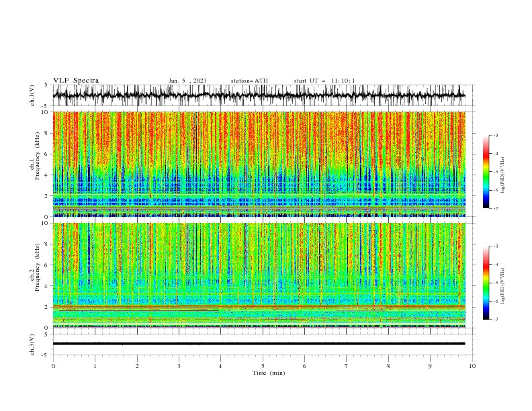Click the '6' tick on ch.1 frequency axis

(47, 154)
